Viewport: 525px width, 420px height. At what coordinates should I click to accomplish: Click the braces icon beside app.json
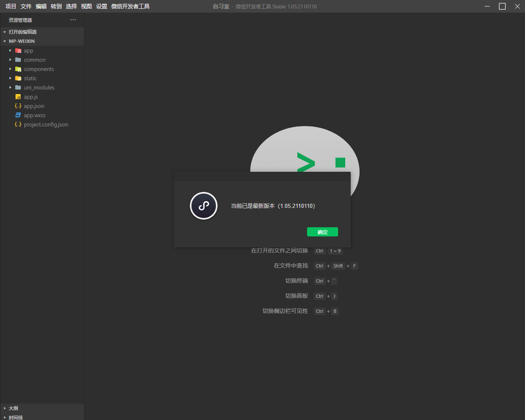[18, 106]
